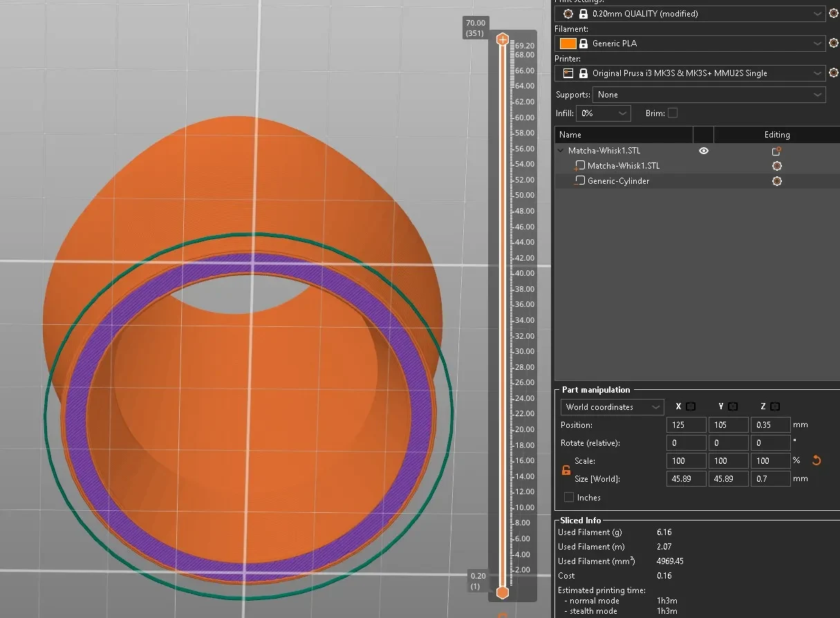840x618 pixels.
Task: Click lock icon next to Original Prusa i3
Action: pyautogui.click(x=584, y=73)
